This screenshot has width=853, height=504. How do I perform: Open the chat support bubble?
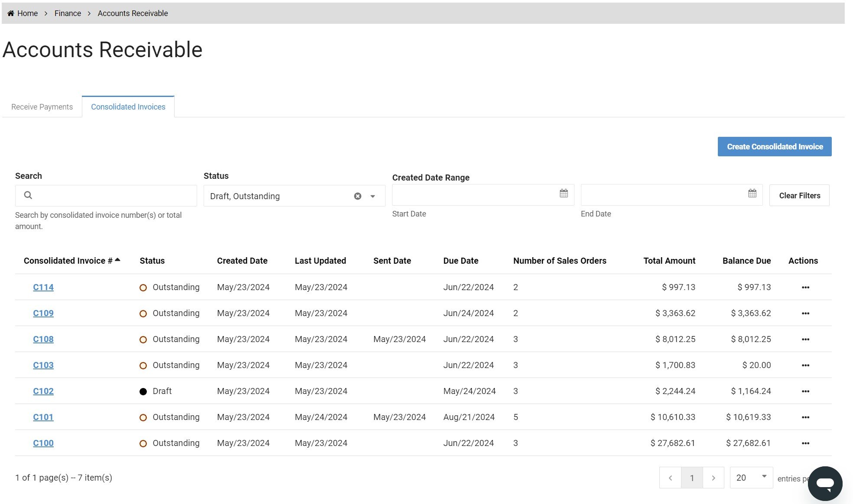pyautogui.click(x=825, y=484)
